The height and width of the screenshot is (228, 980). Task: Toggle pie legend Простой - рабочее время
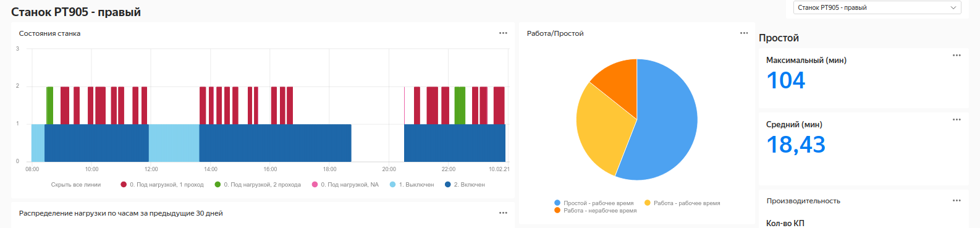(x=594, y=203)
